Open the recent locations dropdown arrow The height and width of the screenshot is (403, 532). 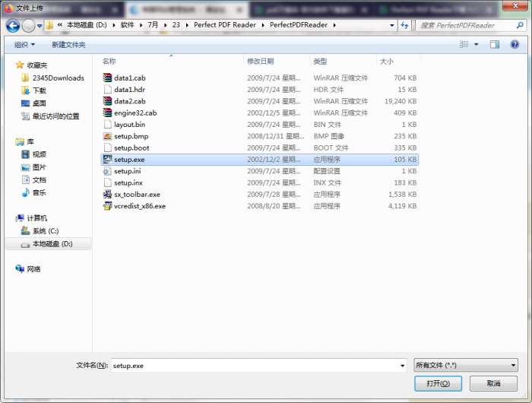(40, 26)
